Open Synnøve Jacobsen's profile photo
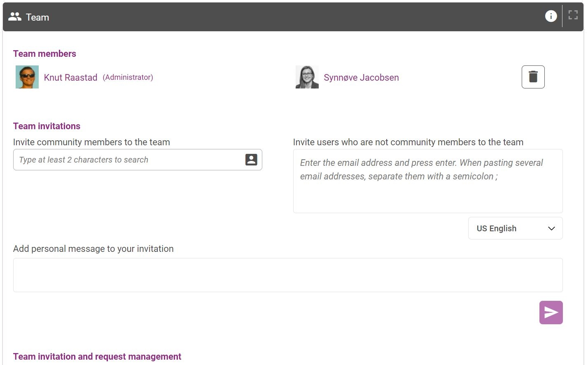The width and height of the screenshot is (588, 365). [x=307, y=77]
